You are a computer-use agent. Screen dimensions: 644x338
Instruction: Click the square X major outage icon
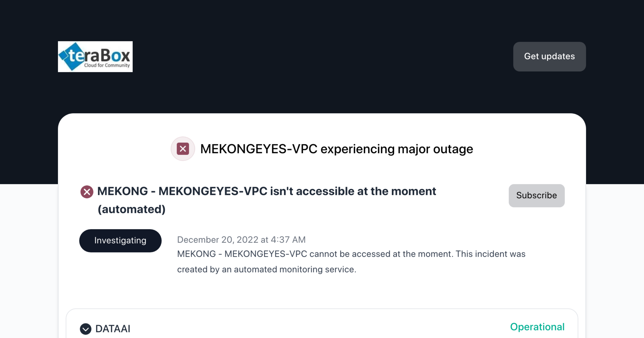(x=183, y=149)
